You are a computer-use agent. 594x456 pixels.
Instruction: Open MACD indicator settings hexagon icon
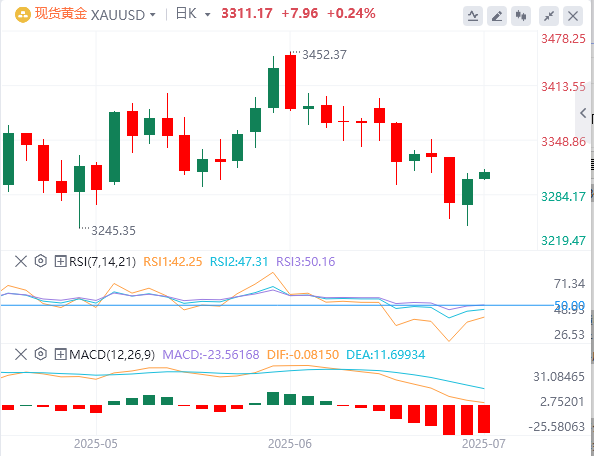(41, 354)
